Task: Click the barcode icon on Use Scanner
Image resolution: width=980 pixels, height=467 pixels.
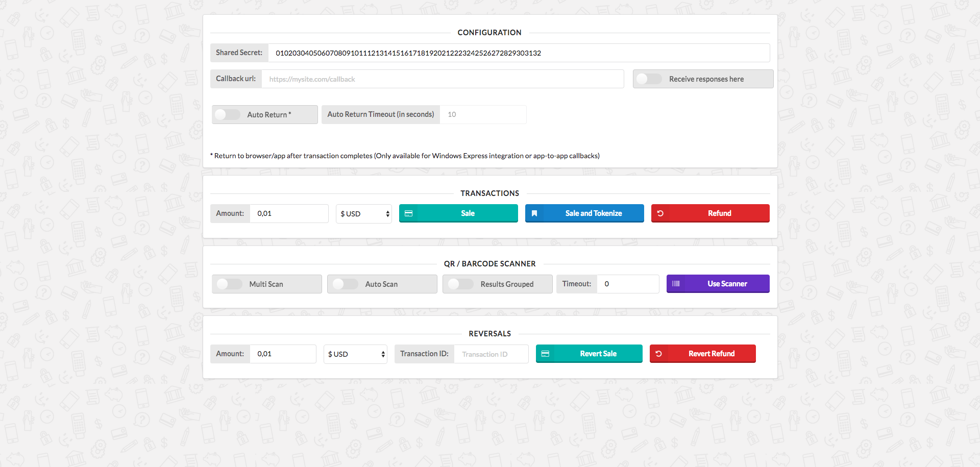Action: (x=676, y=284)
